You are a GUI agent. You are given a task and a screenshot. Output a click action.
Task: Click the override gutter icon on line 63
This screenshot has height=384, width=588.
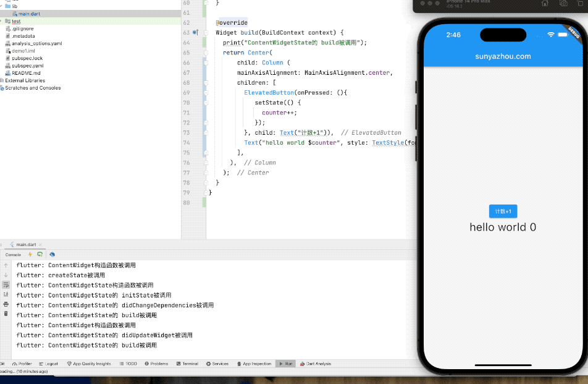pyautogui.click(x=195, y=32)
